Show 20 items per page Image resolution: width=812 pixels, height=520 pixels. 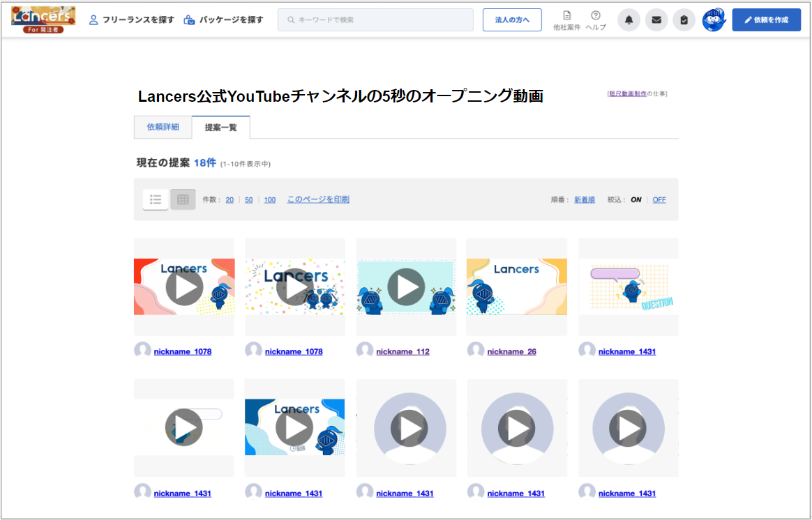coord(230,200)
